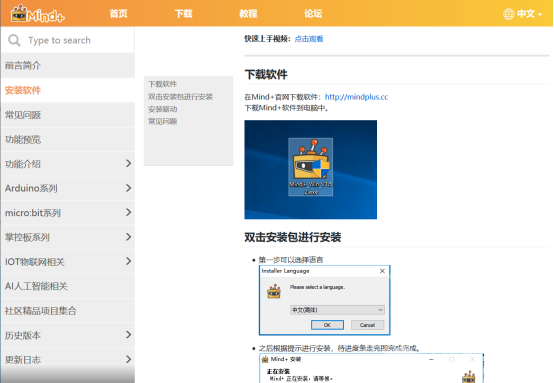Image resolution: width=554 pixels, height=383 pixels.
Task: Click the globe language icon
Action: (508, 14)
